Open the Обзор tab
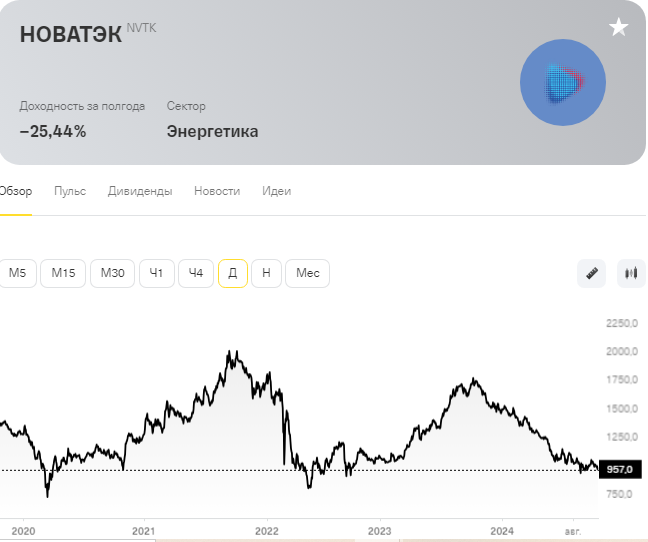Image resolution: width=648 pixels, height=542 pixels. coord(16,191)
